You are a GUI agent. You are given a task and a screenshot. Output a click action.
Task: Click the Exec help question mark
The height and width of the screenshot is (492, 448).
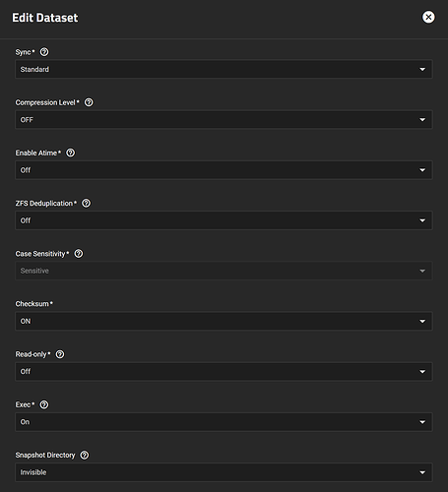(x=44, y=404)
